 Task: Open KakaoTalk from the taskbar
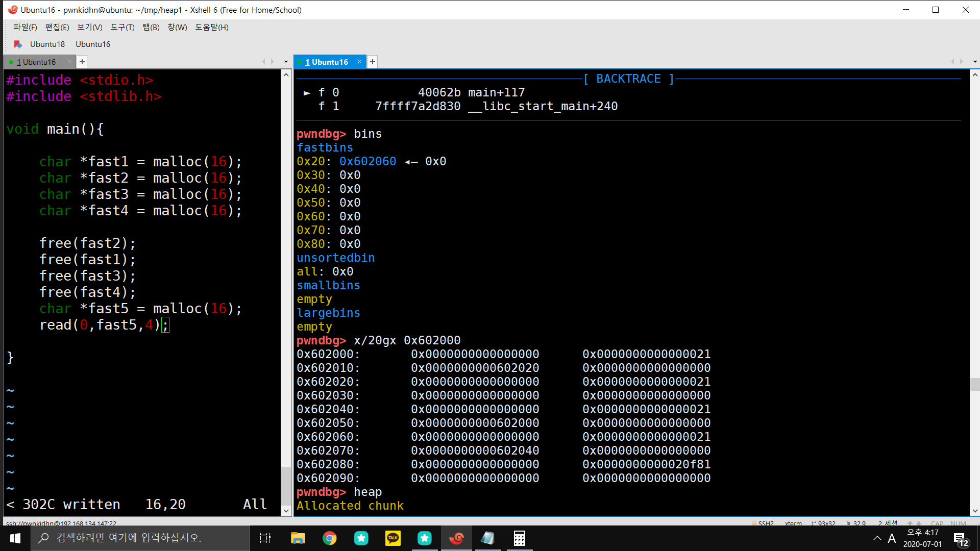pos(393,538)
